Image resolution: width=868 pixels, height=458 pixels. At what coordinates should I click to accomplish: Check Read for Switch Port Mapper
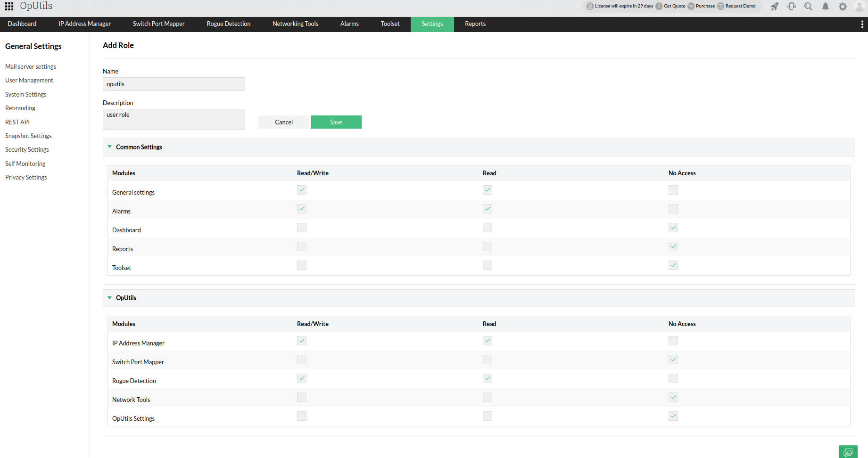coord(488,360)
